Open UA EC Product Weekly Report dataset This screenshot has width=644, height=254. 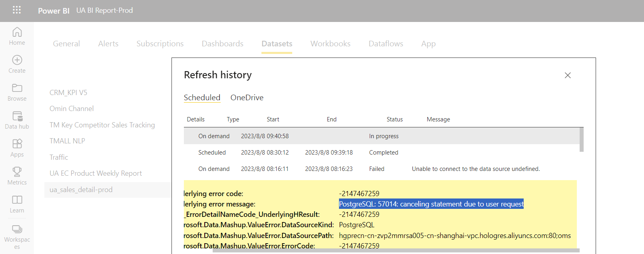96,173
